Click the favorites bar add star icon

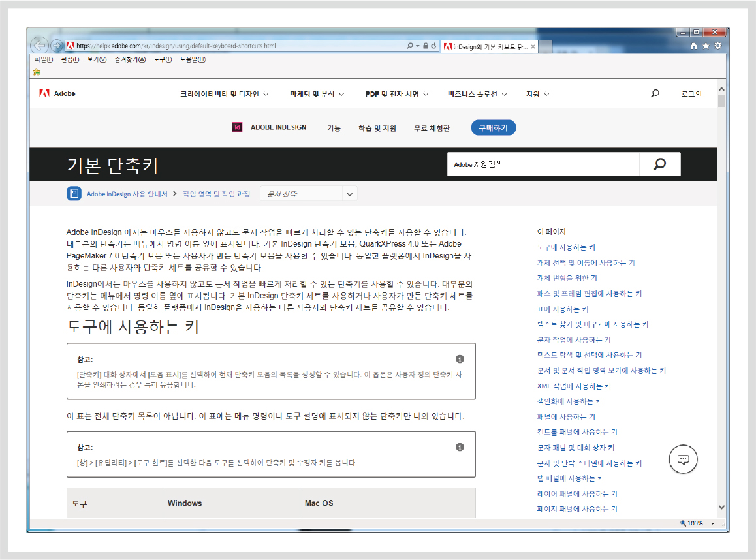[x=37, y=72]
